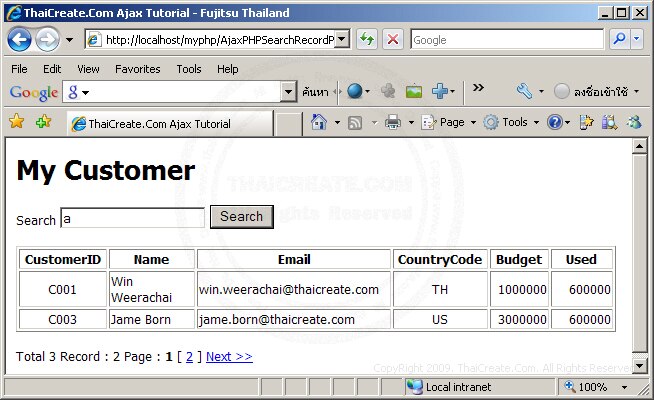Expand the address bar history dropdown
The image size is (654, 400).
pos(342,40)
